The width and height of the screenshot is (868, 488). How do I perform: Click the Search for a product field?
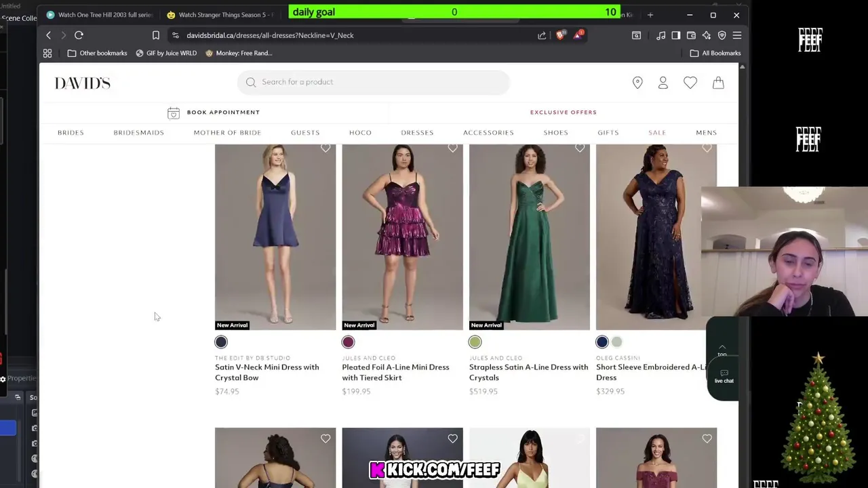click(x=373, y=82)
